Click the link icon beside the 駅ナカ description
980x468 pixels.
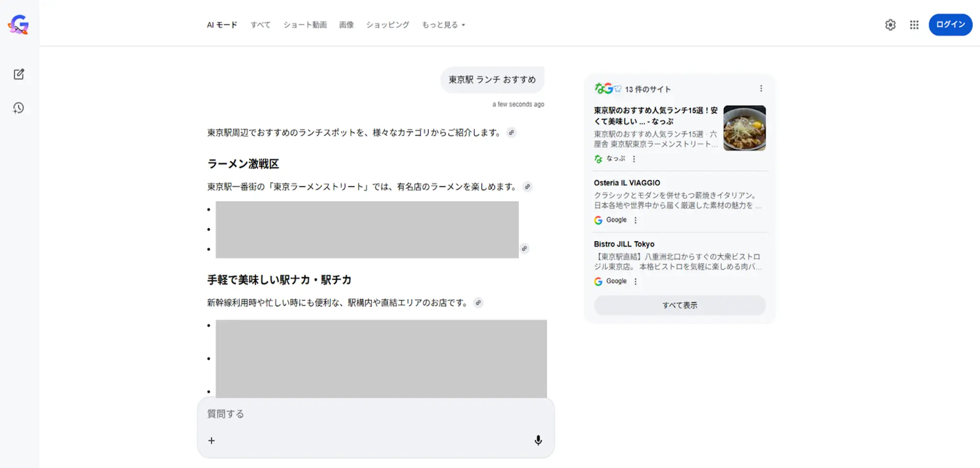pyautogui.click(x=478, y=302)
